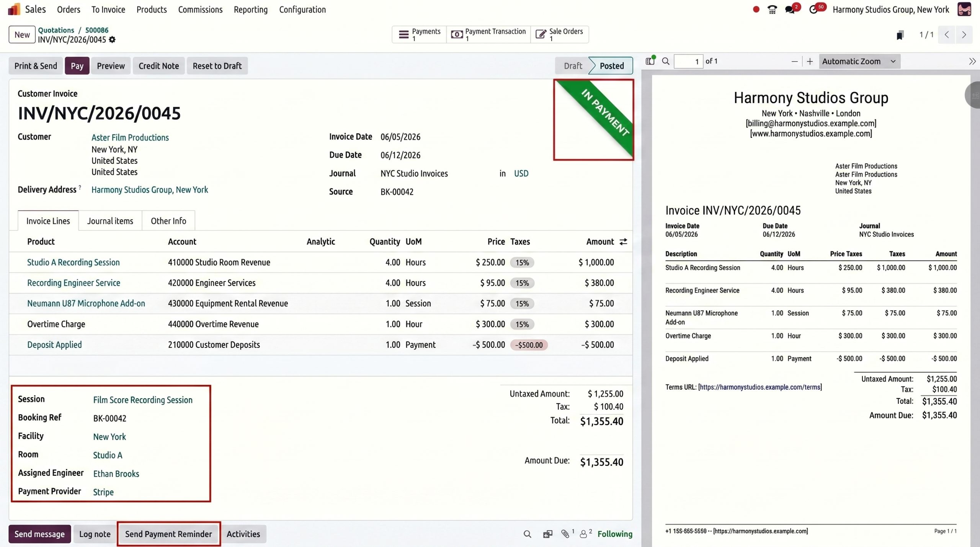
Task: Open the Sales app home icon
Action: click(14, 9)
